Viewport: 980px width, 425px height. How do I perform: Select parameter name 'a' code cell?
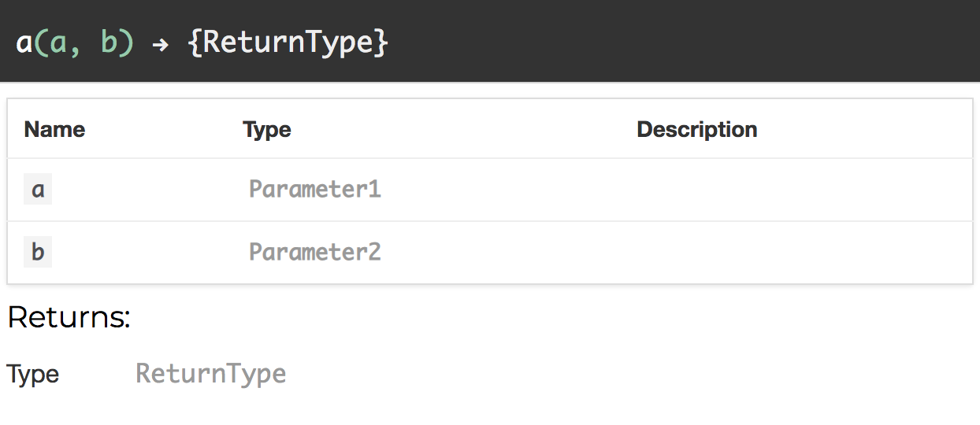[x=38, y=190]
